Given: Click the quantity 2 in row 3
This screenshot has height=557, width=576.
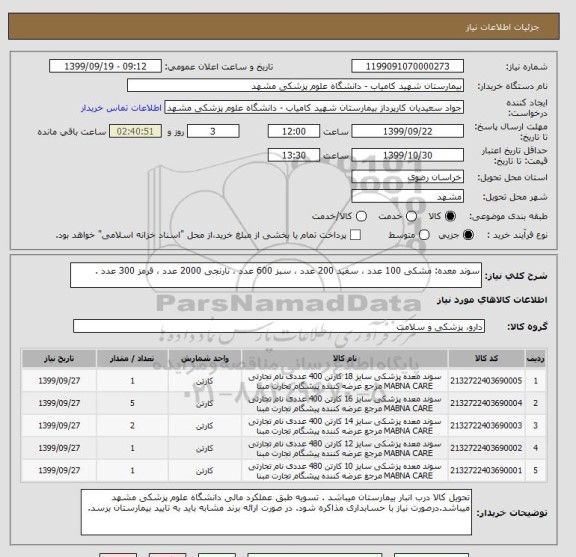Looking at the screenshot, I should [x=132, y=426].
